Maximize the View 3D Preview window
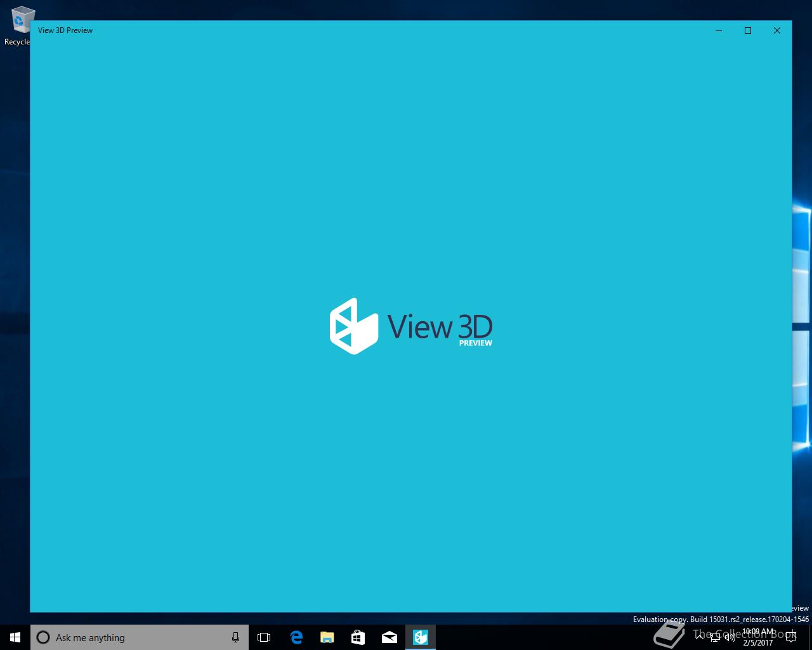The height and width of the screenshot is (650, 812). (x=748, y=30)
